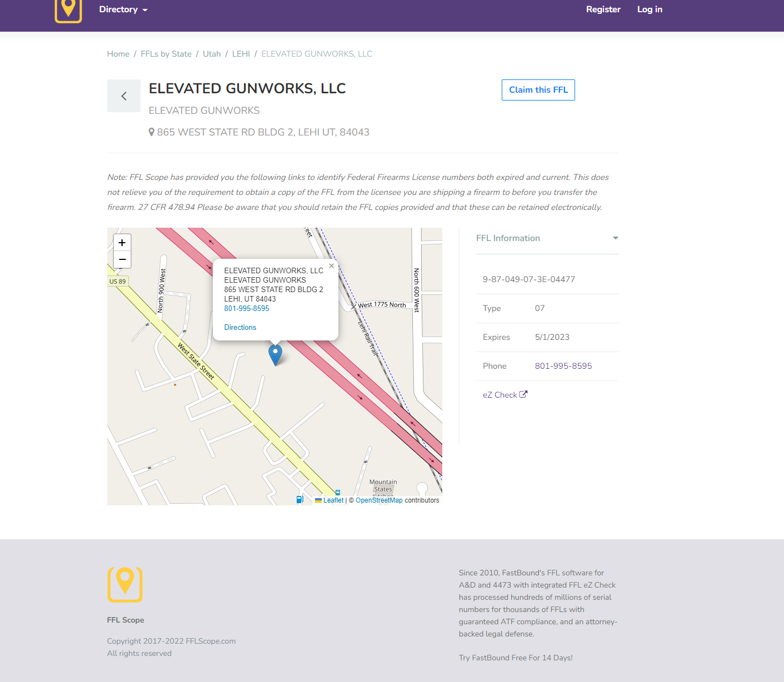Go back using the left chevron button
Screen dimensions: 784x682
124,96
